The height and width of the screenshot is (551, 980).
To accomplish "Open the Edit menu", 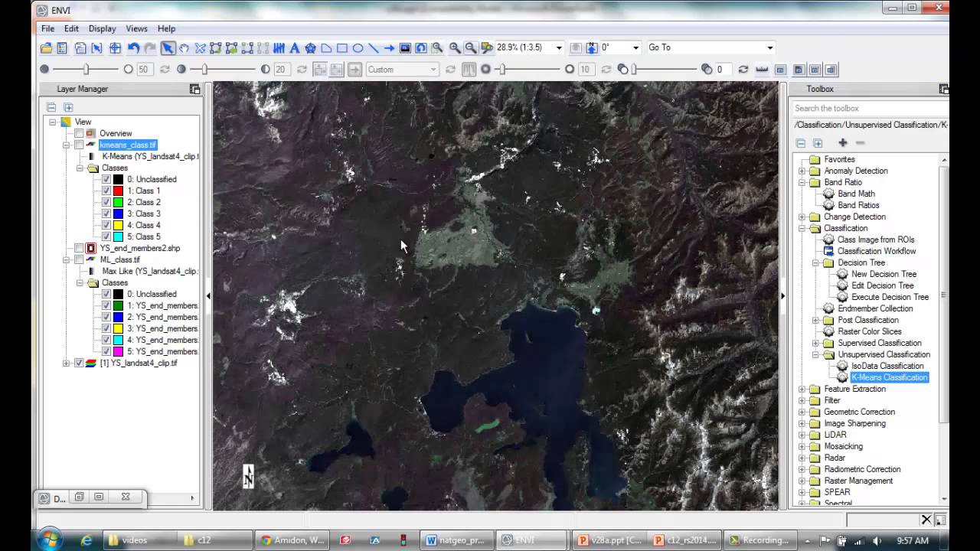I will pyautogui.click(x=71, y=28).
